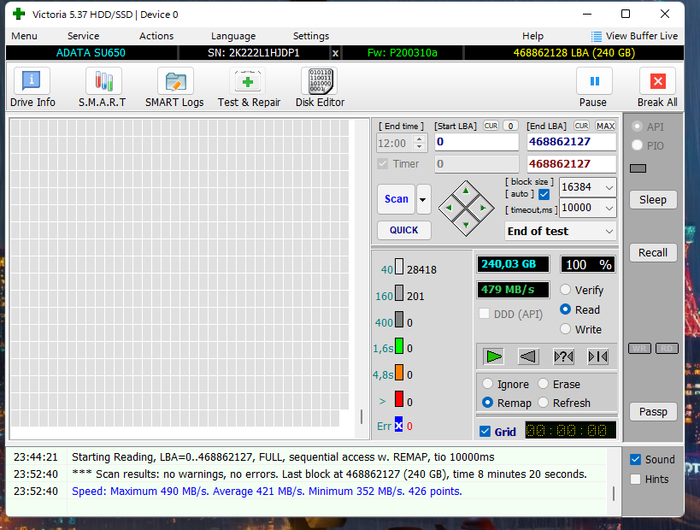
Task: Click the QUICK scan button
Action: pos(404,230)
